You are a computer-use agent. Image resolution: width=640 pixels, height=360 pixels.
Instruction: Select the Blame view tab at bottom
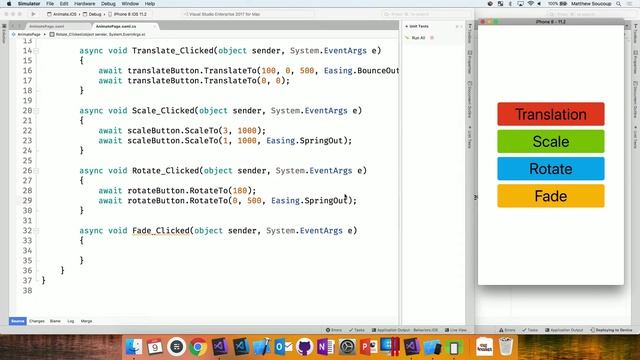pyautogui.click(x=55, y=321)
